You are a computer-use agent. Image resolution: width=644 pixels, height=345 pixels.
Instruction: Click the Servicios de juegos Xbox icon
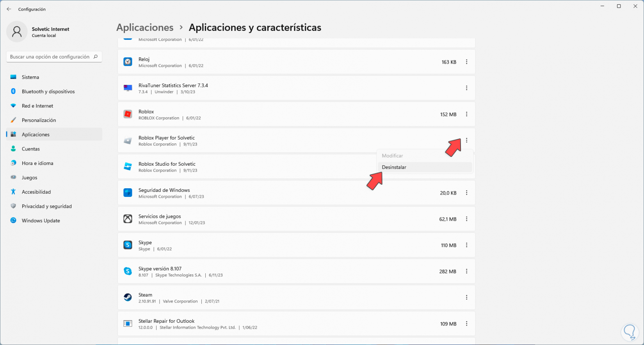pos(128,219)
